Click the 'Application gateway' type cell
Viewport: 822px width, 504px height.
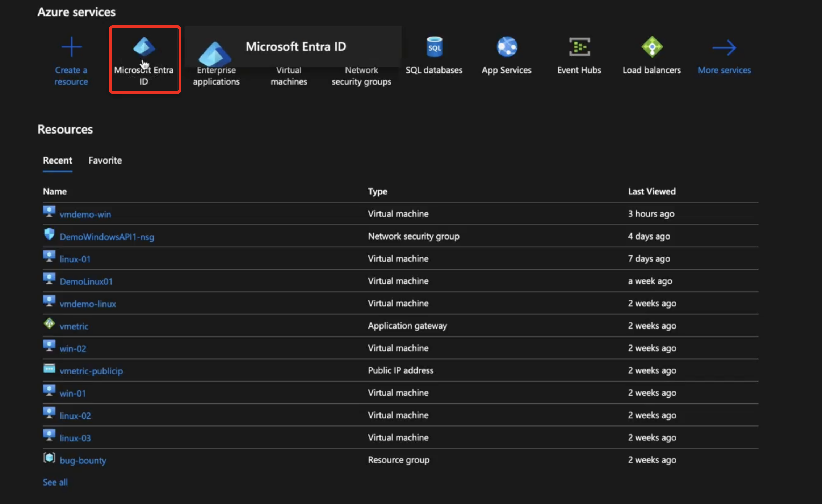[407, 326]
